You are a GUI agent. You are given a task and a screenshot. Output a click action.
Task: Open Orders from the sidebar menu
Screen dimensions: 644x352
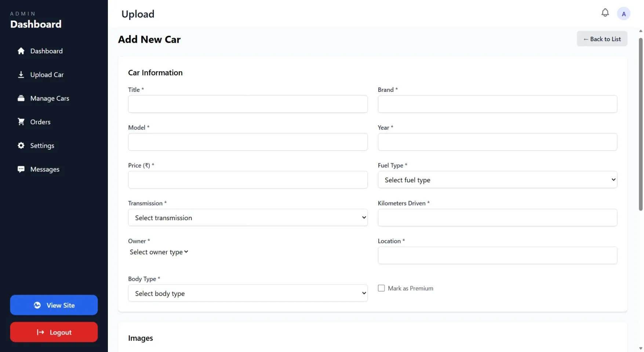[40, 122]
